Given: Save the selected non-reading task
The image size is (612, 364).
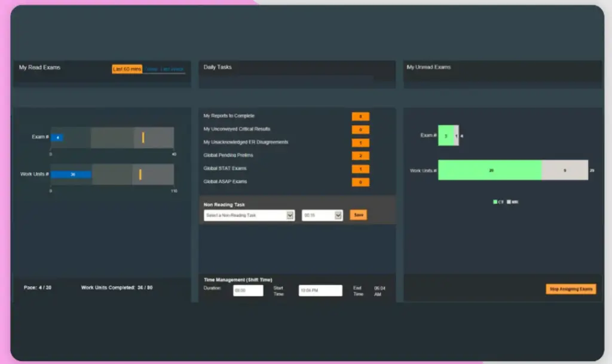Looking at the screenshot, I should 358,215.
